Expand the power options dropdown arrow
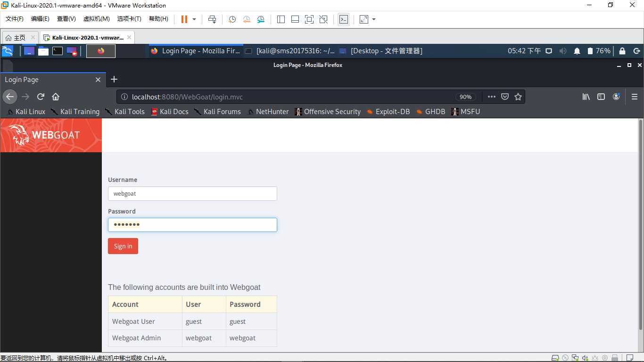The width and height of the screenshot is (644, 362). [194, 19]
